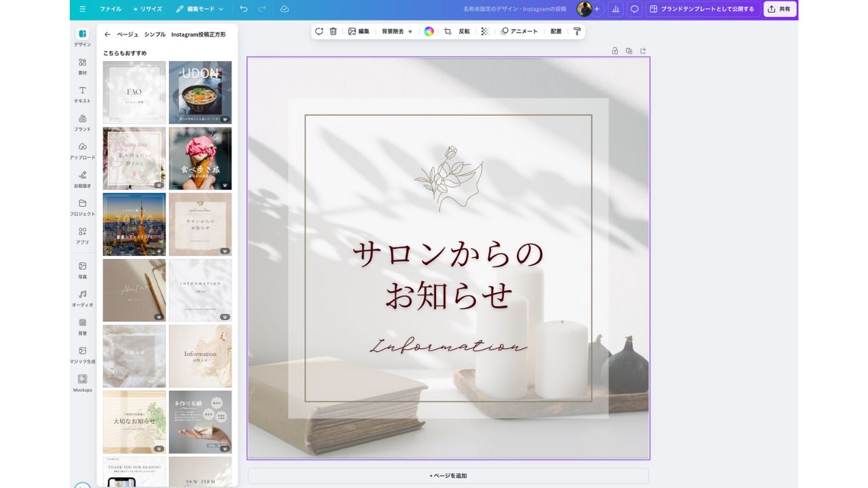Go back with panel arrow
Screen dimensions: 868x488
pyautogui.click(x=107, y=35)
